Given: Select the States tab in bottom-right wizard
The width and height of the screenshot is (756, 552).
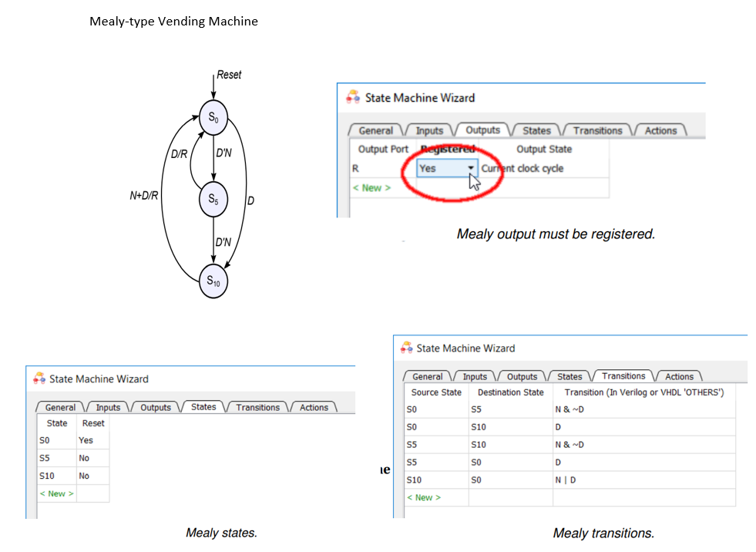Looking at the screenshot, I should coord(570,376).
